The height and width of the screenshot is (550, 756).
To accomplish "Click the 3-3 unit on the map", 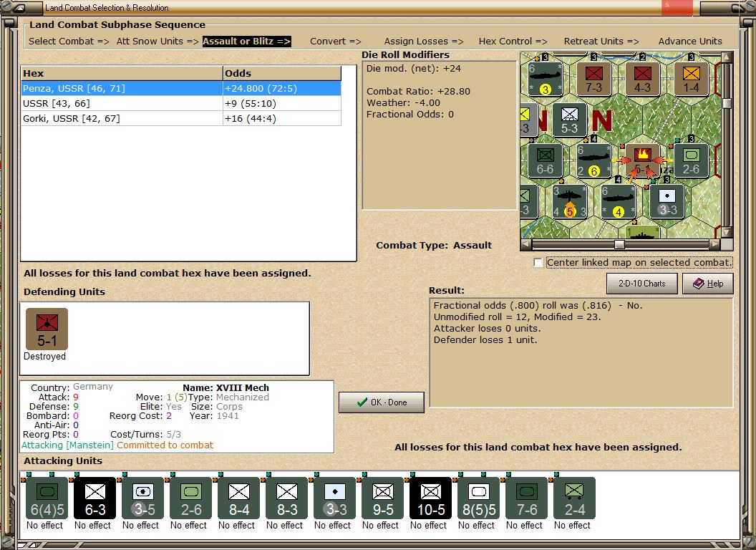I will (667, 201).
